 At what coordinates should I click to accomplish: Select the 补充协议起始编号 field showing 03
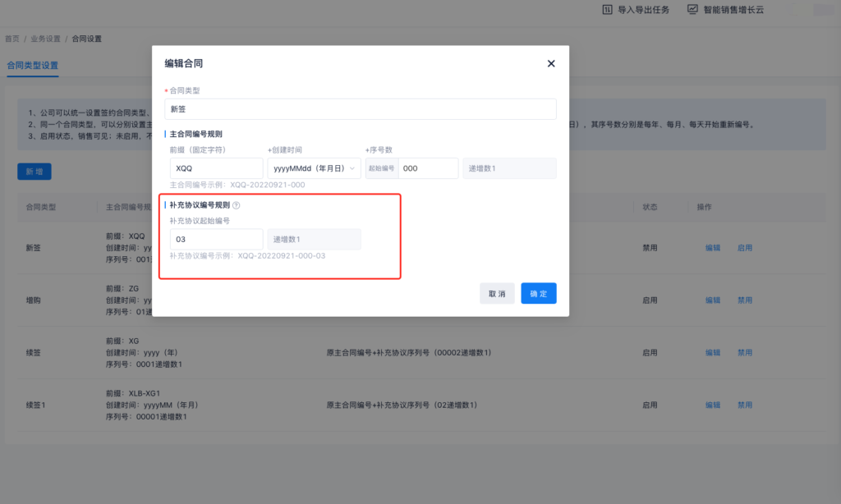(216, 240)
